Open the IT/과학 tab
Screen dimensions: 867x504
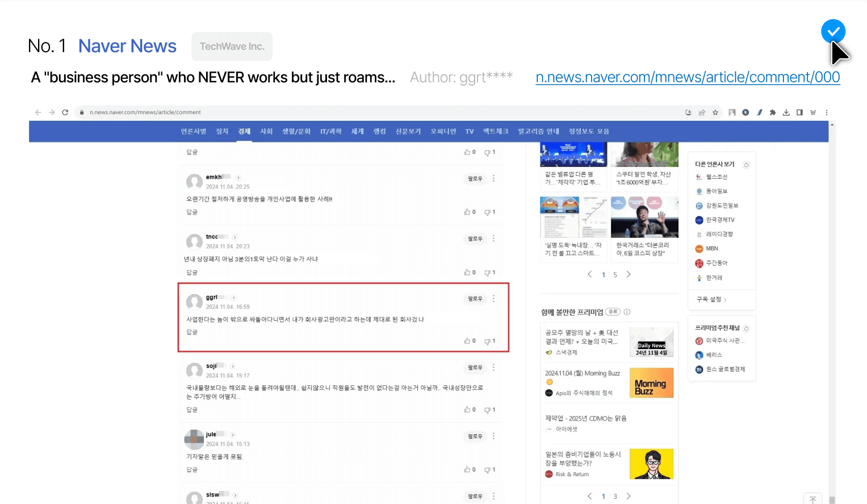[331, 131]
